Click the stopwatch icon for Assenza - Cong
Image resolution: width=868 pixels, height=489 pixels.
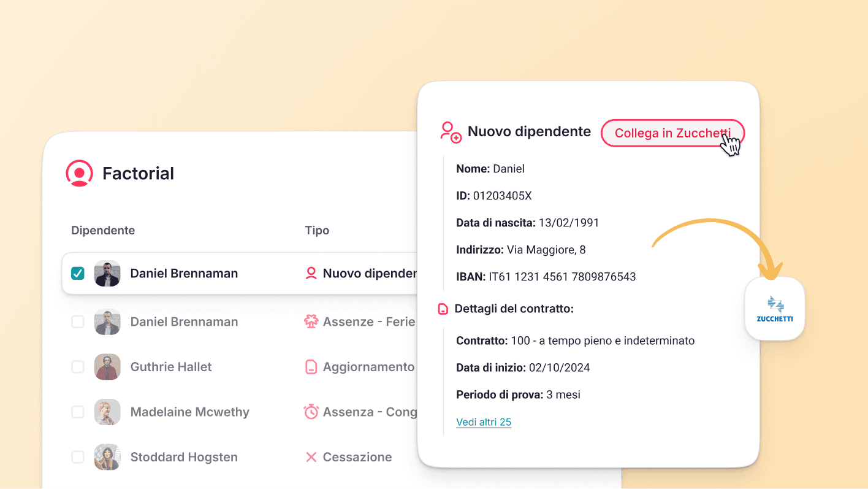312,412
